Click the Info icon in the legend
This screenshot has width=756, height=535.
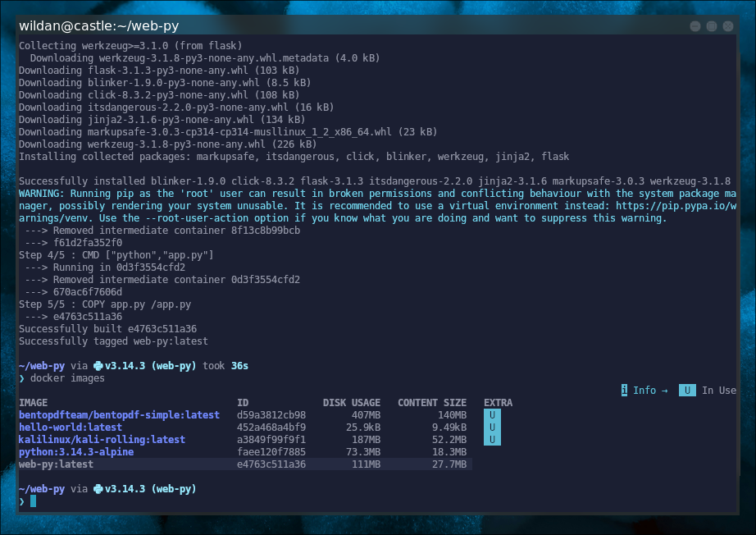click(625, 391)
